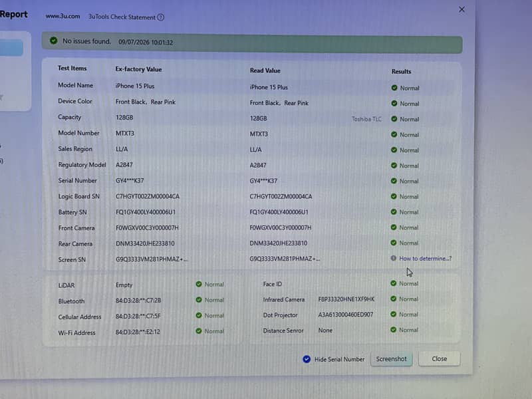
Task: Click the Capacity Normal status icon
Action: pyautogui.click(x=394, y=119)
